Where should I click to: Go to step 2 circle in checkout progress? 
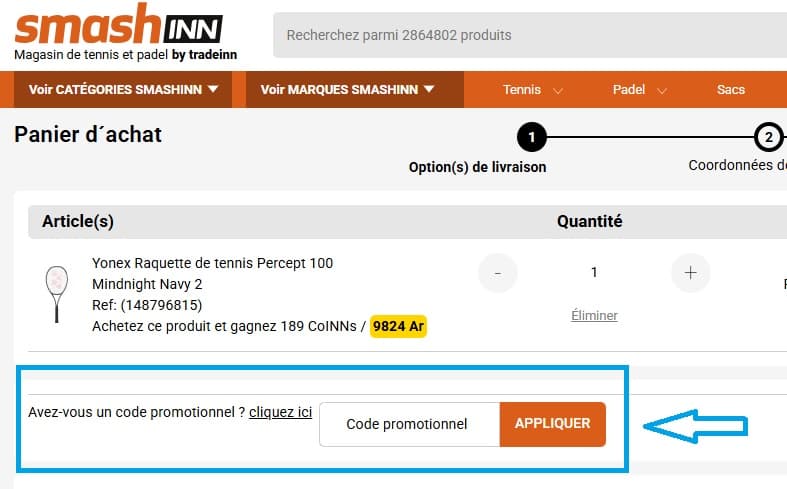[768, 136]
